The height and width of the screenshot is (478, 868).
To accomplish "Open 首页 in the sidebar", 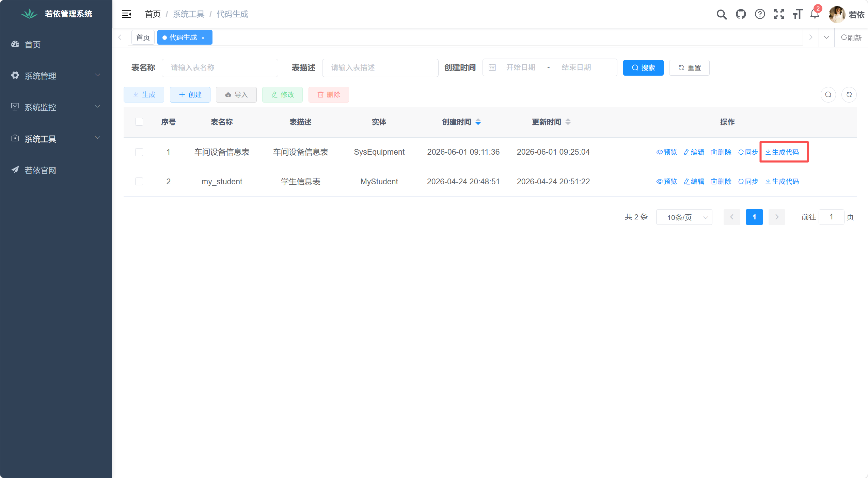I will (56, 45).
